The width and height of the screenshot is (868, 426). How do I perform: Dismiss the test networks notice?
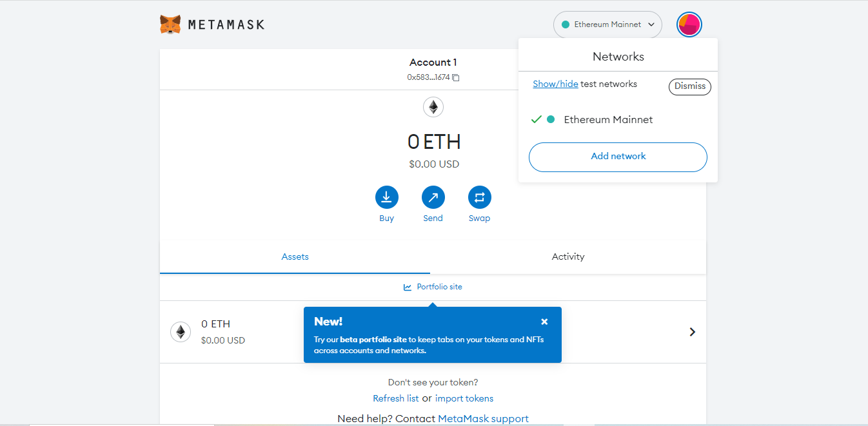click(x=689, y=86)
